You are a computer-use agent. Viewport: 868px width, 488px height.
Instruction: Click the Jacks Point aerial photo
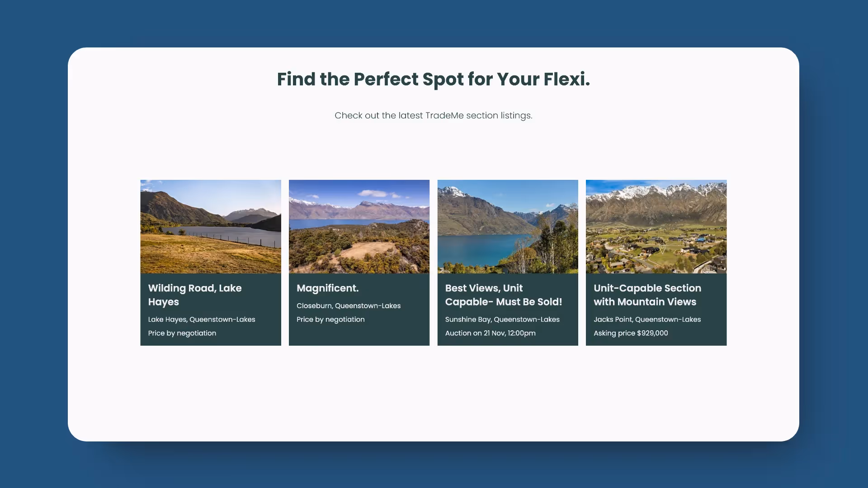[656, 226]
